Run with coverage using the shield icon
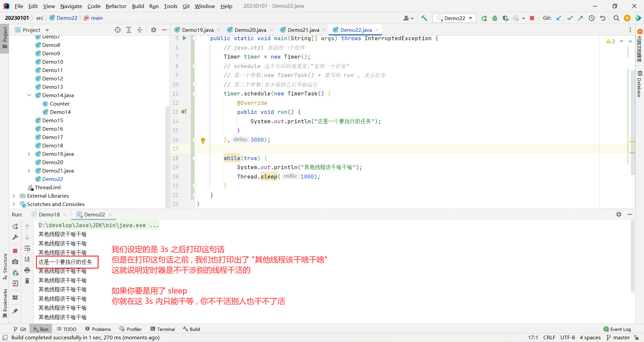 [x=505, y=18]
